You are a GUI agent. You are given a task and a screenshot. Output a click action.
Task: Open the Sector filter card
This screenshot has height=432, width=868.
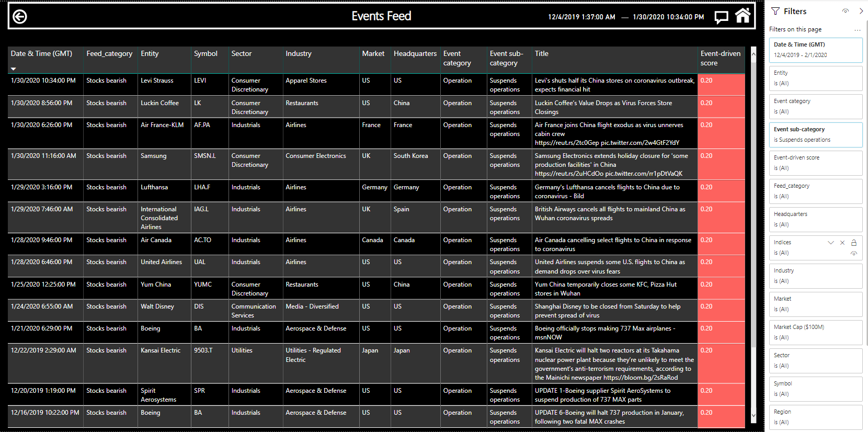tap(816, 361)
